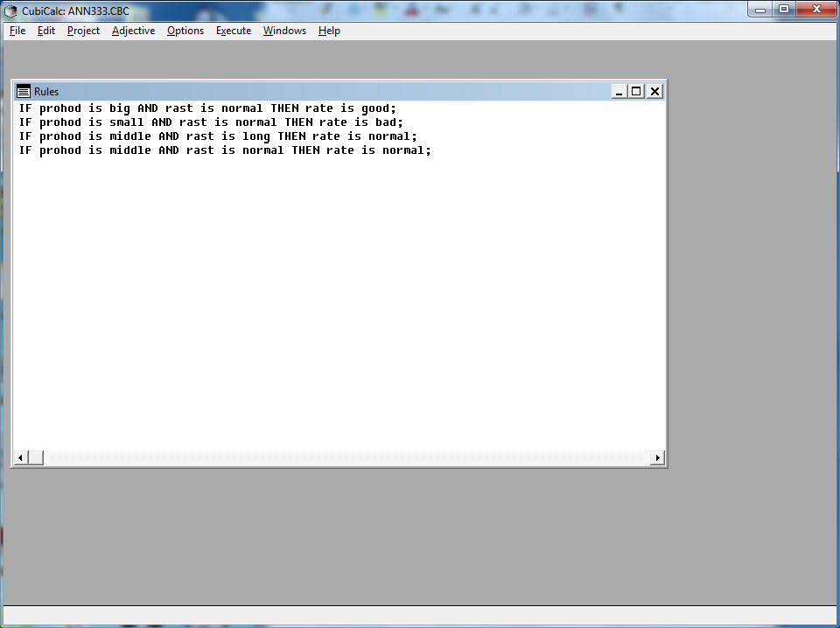The width and height of the screenshot is (840, 628).
Task: Maximize the Rules window
Action: 636,92
